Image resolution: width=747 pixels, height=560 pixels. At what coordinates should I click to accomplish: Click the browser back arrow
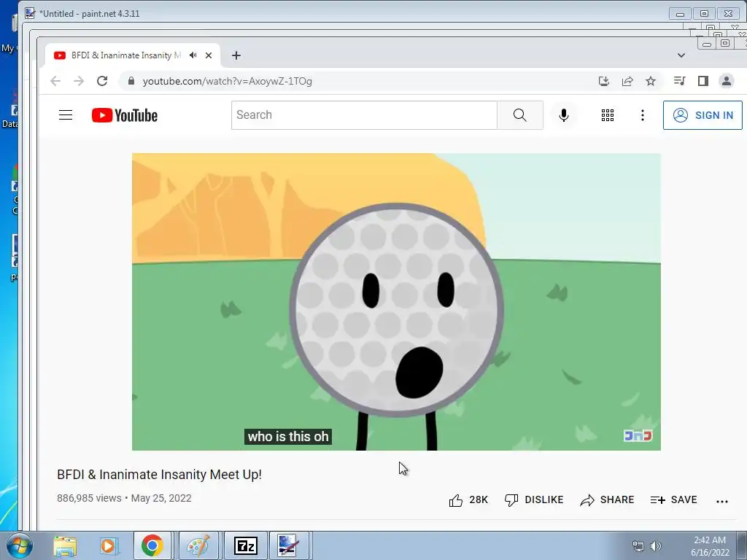(x=55, y=81)
